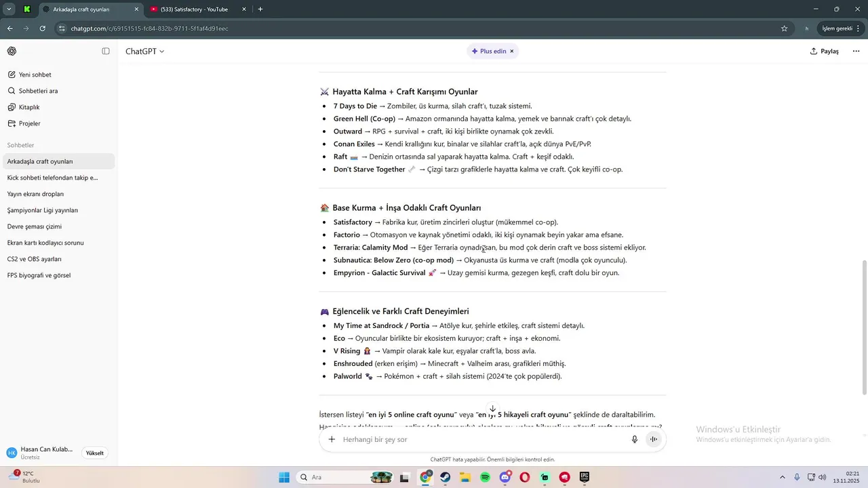Click the plus attachment icon in the composer

point(332,439)
